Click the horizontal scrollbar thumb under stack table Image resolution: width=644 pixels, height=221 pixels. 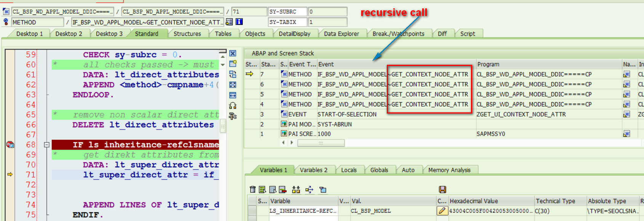[321, 143]
